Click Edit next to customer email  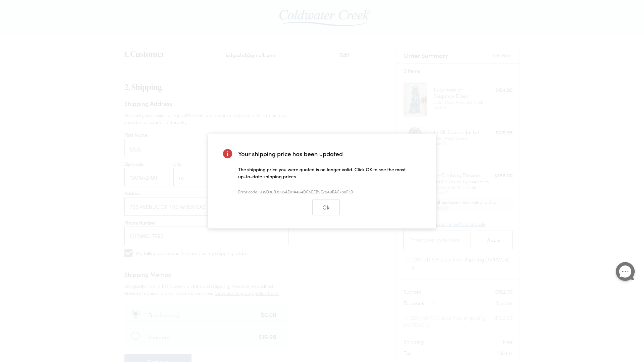coord(344,55)
